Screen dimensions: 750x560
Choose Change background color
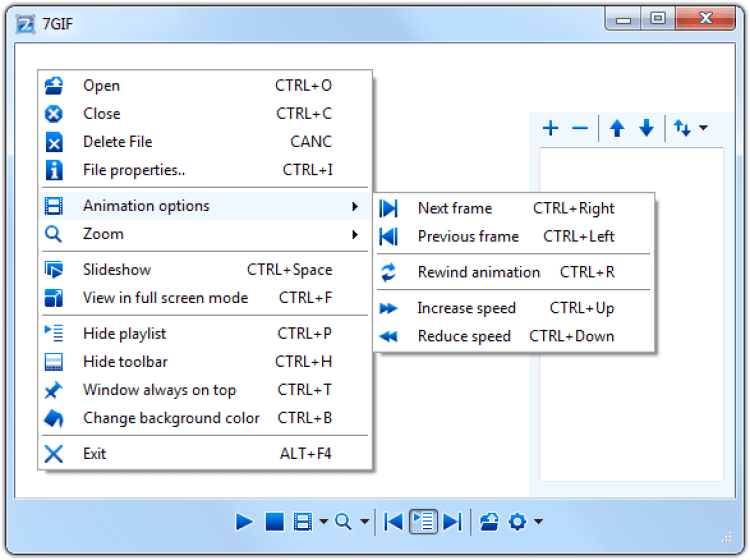(x=205, y=418)
